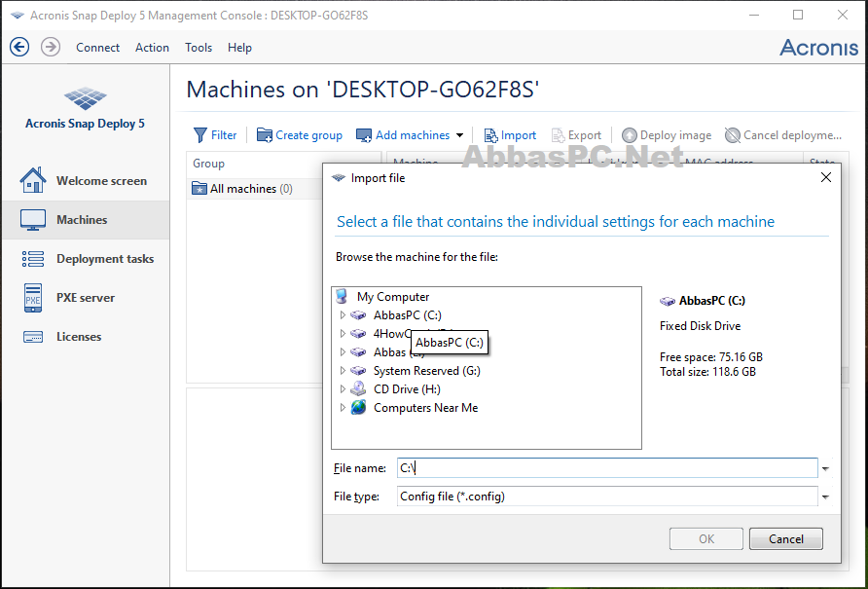Open the PXE server section
This screenshot has height=589, width=868.
(85, 298)
